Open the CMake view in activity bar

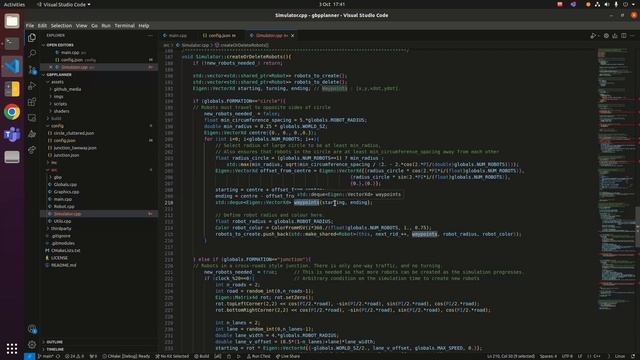[32, 134]
